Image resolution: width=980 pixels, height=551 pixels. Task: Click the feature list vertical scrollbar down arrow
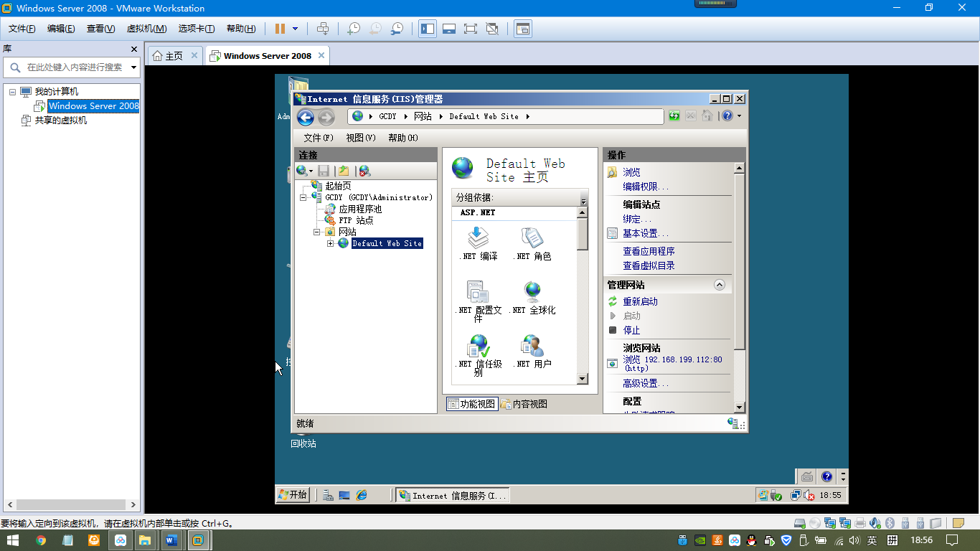pos(583,379)
